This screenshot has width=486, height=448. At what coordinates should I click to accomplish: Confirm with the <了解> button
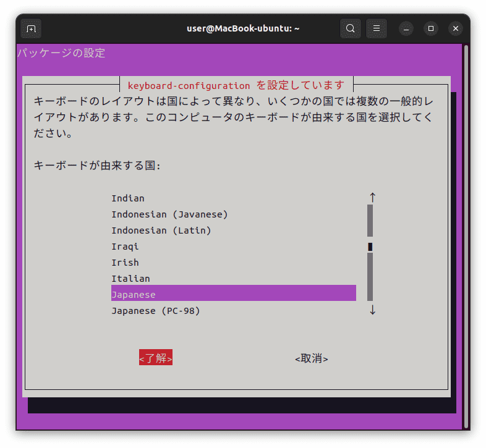[x=156, y=358]
